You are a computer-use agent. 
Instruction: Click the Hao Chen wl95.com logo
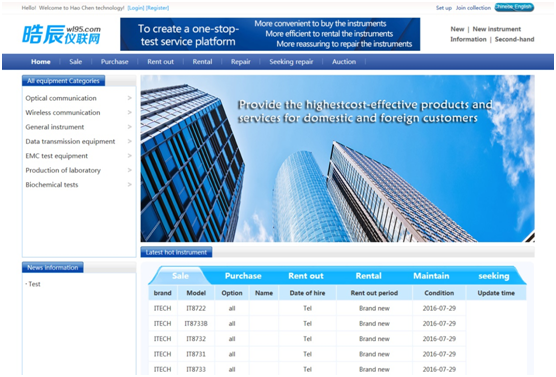[x=62, y=34]
